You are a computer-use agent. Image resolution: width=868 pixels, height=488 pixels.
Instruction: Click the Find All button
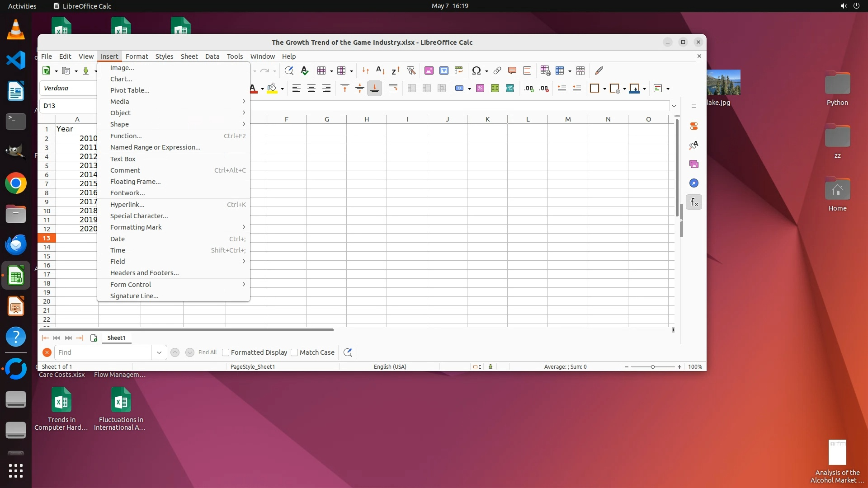(x=207, y=352)
